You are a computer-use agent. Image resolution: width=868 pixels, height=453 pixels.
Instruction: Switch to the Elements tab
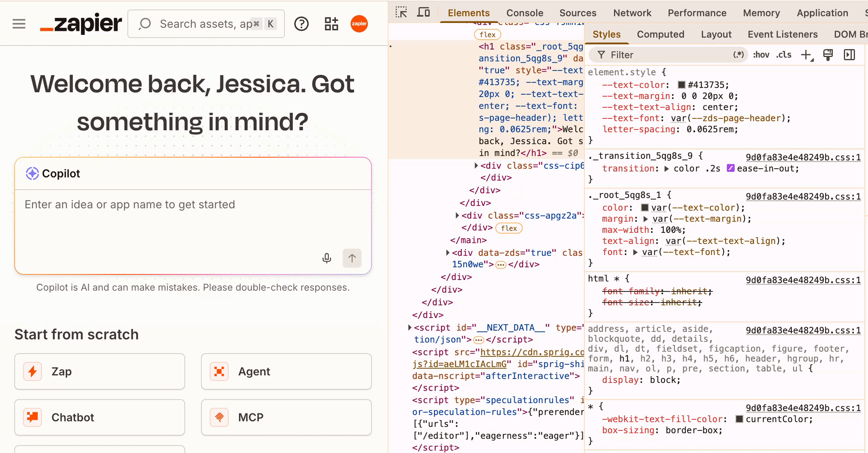468,13
